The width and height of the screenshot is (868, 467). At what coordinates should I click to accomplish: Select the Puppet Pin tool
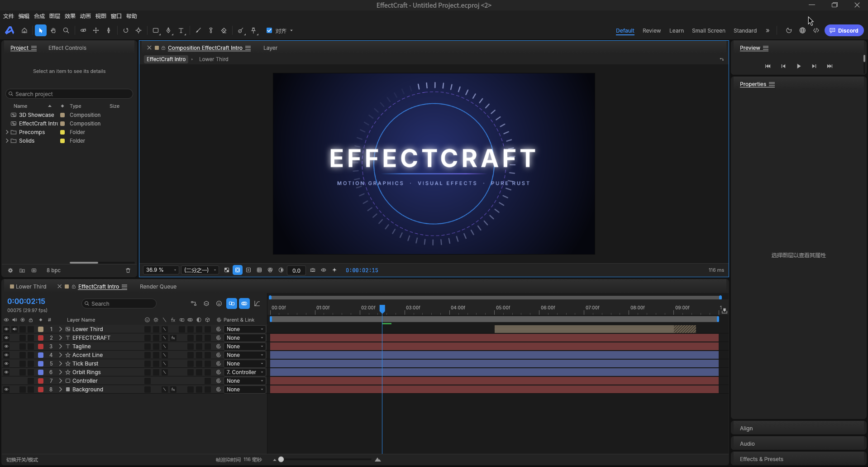tap(253, 30)
